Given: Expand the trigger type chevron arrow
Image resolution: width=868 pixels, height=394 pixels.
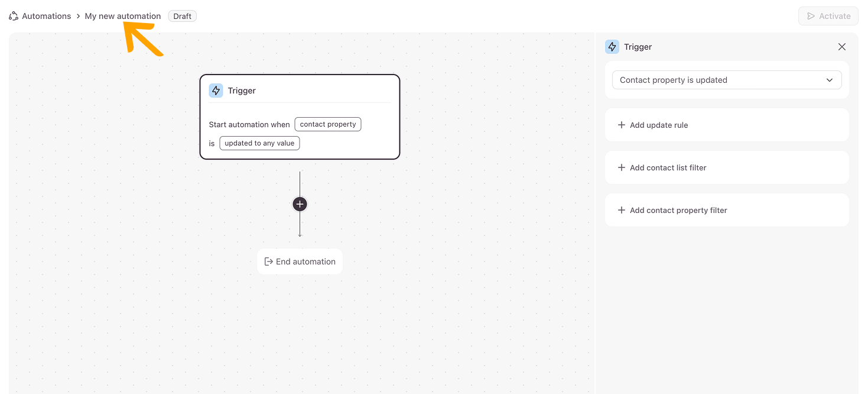Looking at the screenshot, I should click(x=830, y=80).
